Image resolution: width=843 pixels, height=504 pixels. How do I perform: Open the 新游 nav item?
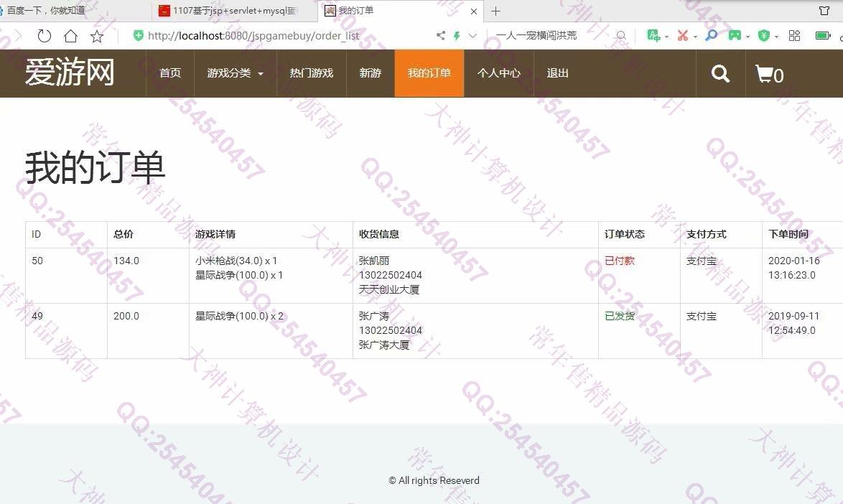click(x=371, y=73)
